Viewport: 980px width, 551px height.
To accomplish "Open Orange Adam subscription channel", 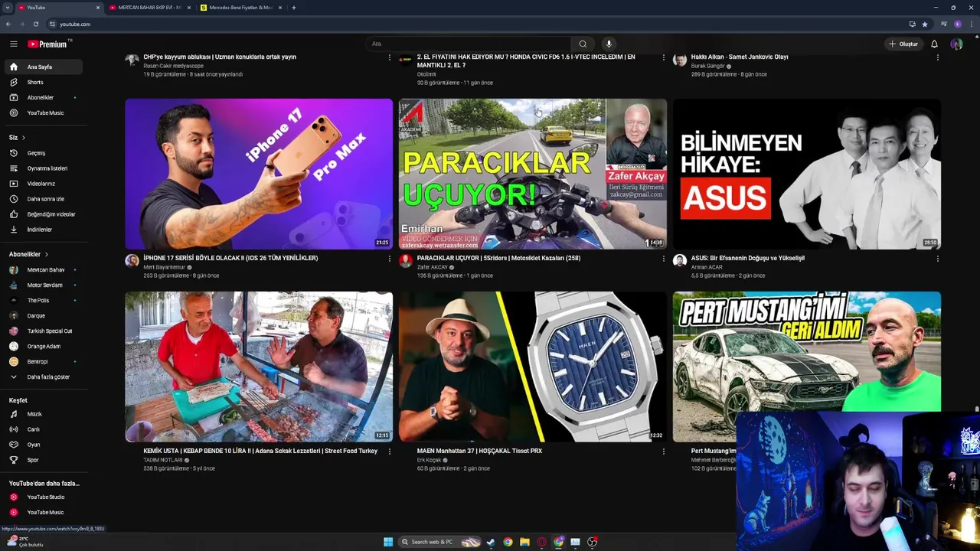I will coord(44,346).
